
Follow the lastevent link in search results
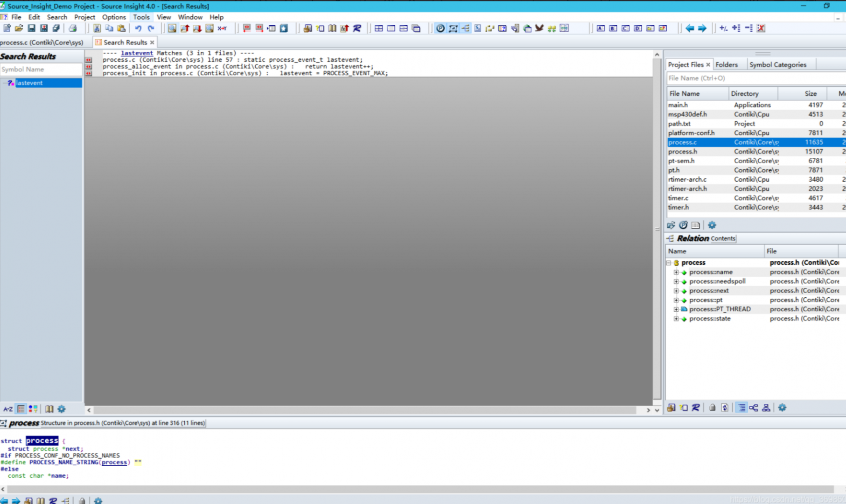[137, 53]
